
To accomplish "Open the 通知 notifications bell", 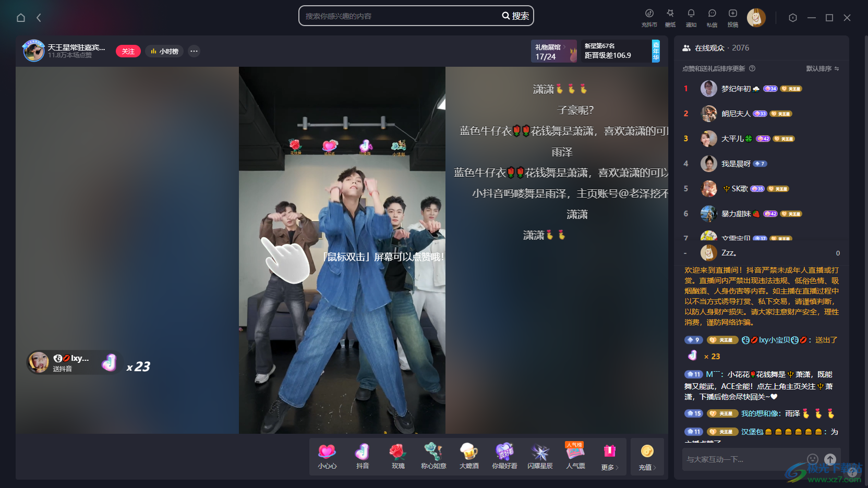I will pyautogui.click(x=691, y=18).
